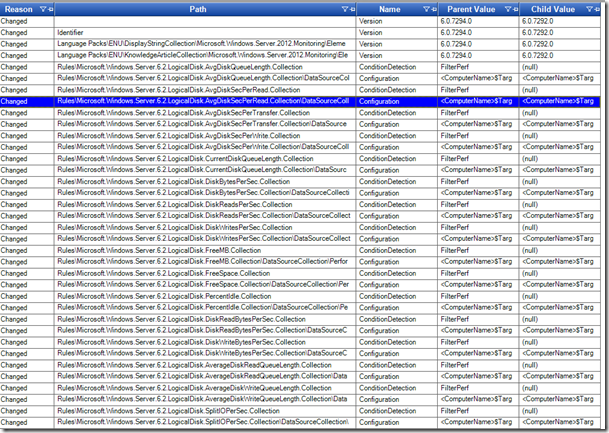The image size is (609, 433).
Task: Click FilterPerf in the FreeMB.Collection row
Action: (x=454, y=250)
